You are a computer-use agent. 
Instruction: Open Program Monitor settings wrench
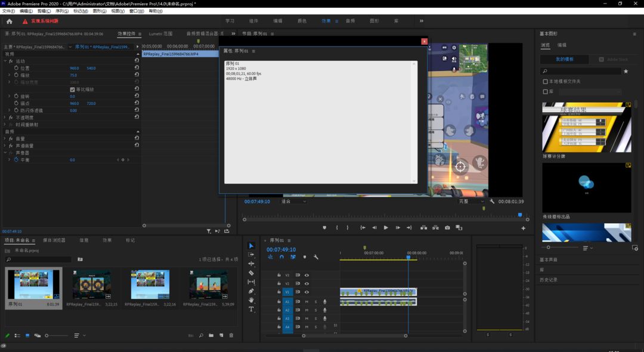[492, 201]
